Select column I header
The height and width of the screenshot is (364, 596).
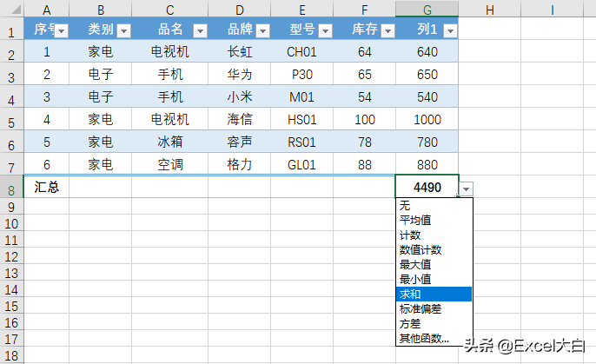[552, 9]
